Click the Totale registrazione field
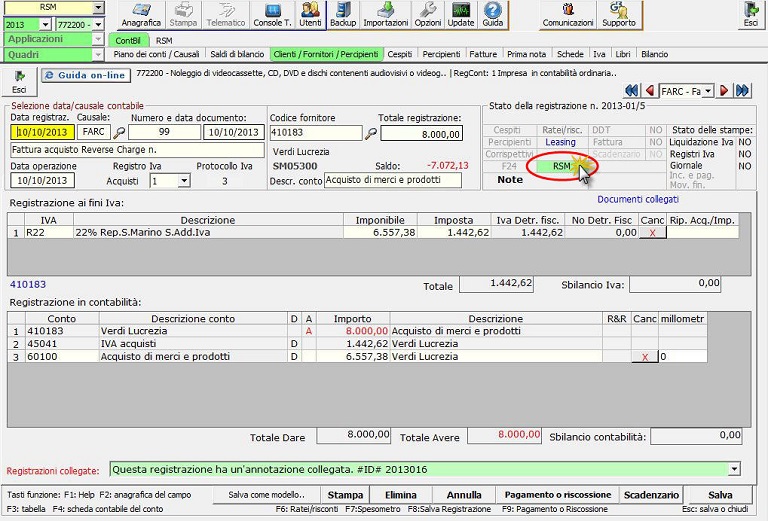This screenshot has width=768, height=521. (x=422, y=134)
